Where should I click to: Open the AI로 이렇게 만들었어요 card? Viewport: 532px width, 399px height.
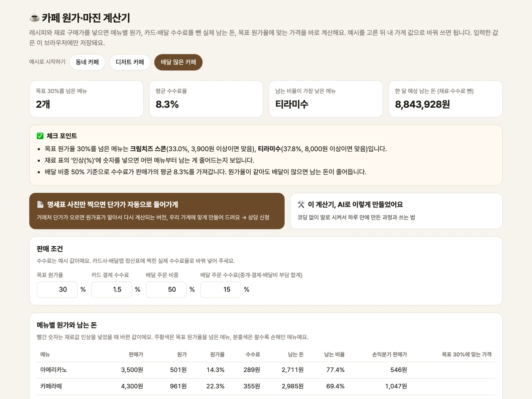pos(396,211)
